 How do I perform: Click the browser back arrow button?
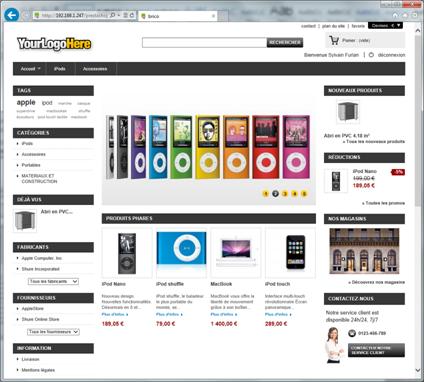coord(12,15)
